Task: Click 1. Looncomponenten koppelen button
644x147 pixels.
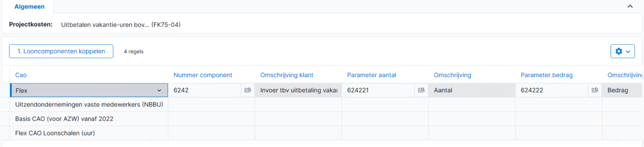Action: click(x=61, y=51)
